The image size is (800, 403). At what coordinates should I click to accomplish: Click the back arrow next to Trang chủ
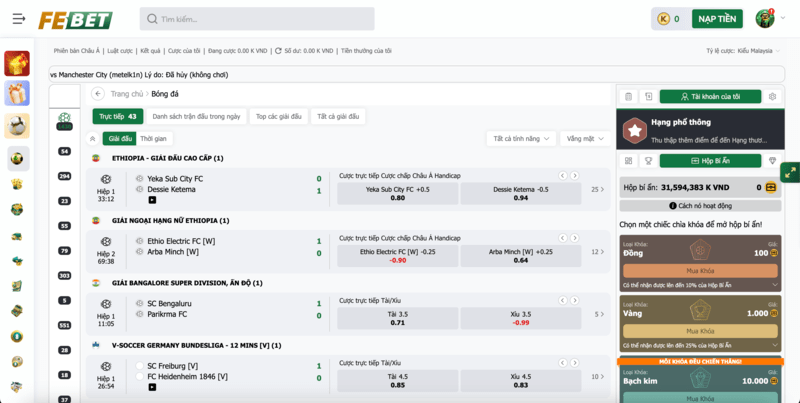click(98, 94)
